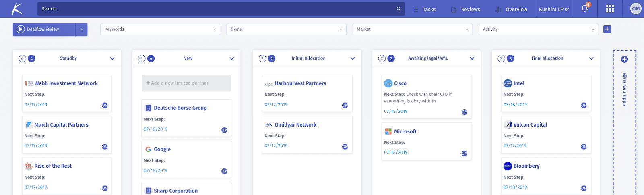Click the Webb Investment Network logo
The width and height of the screenshot is (644, 195).
29,83
